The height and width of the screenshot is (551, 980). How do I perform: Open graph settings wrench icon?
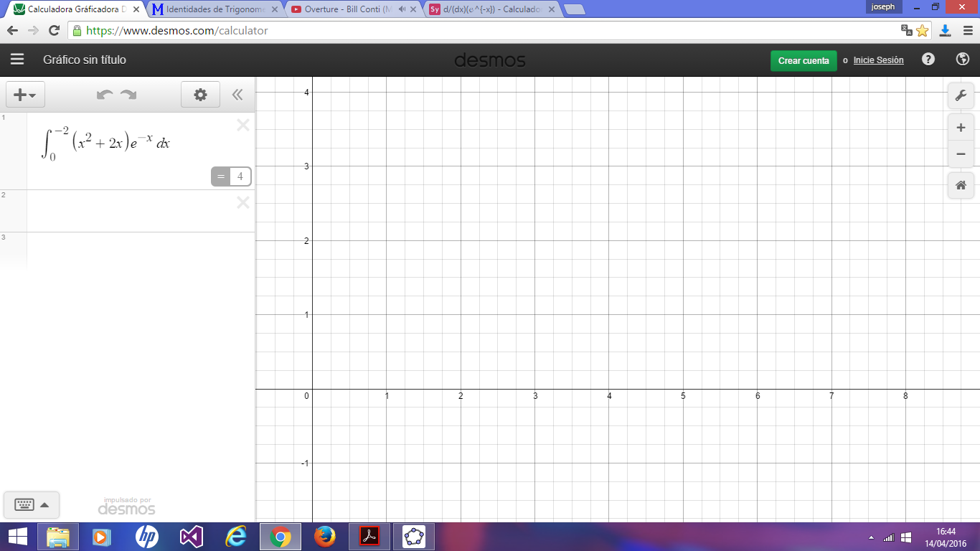click(x=961, y=96)
